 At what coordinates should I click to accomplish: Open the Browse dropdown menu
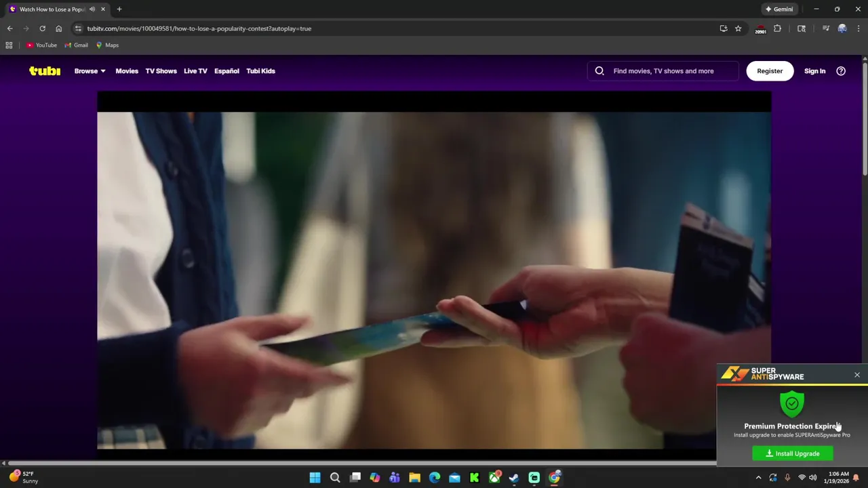pyautogui.click(x=90, y=70)
